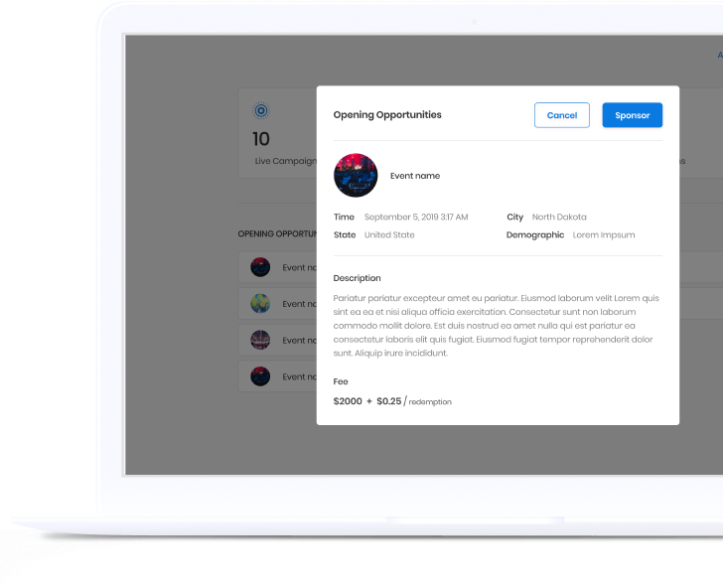Select the September 5, 2019 time value

click(416, 217)
